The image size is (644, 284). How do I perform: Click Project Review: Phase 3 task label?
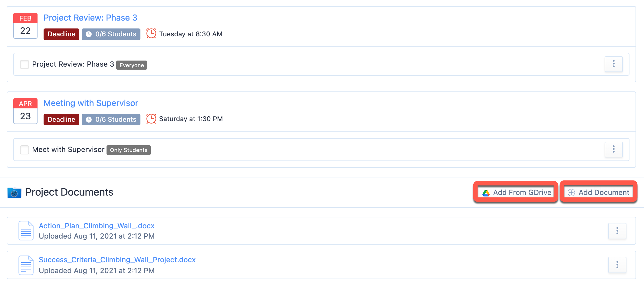pos(73,64)
